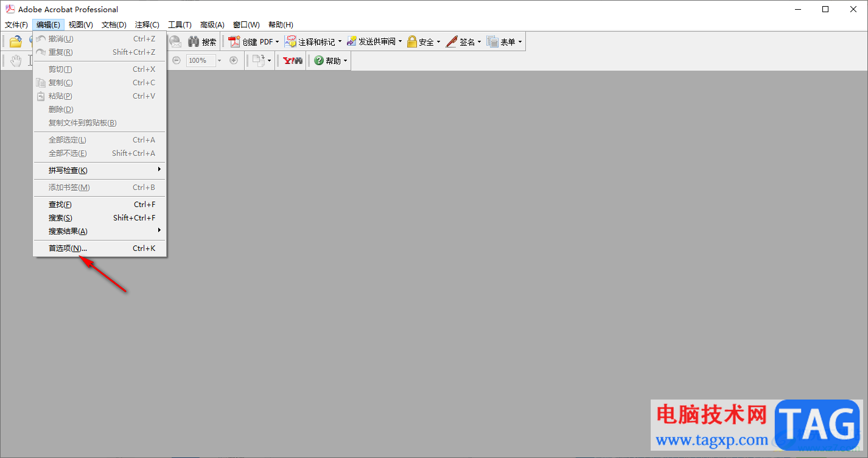Click the Security (安全) lock icon
Viewport: 868px width, 458px height.
(x=412, y=42)
